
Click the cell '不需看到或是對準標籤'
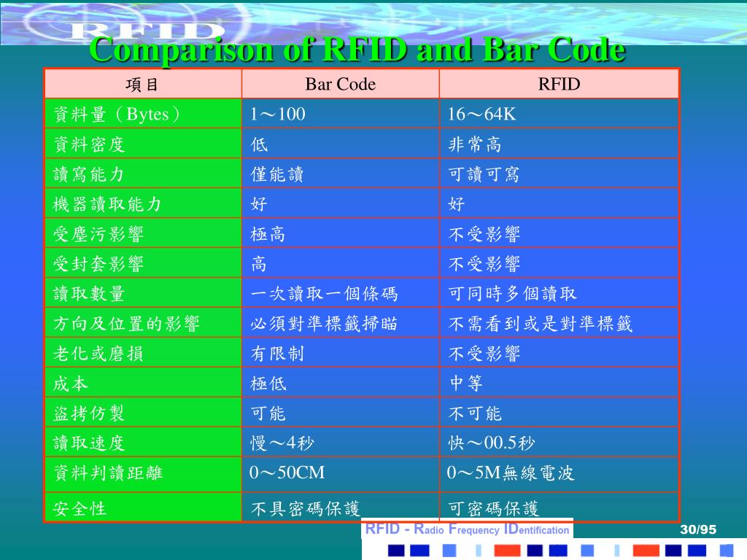pyautogui.click(x=559, y=324)
